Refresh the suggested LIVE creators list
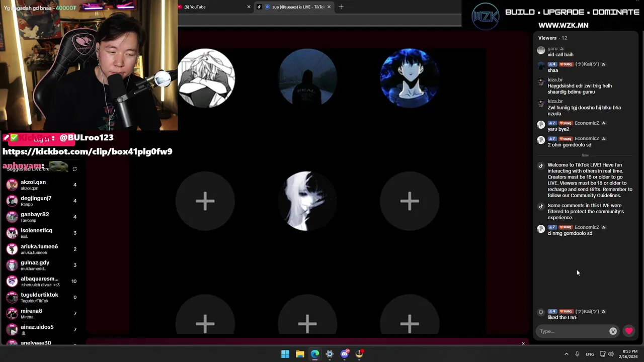Screen dimensions: 644x362 [74, 169]
